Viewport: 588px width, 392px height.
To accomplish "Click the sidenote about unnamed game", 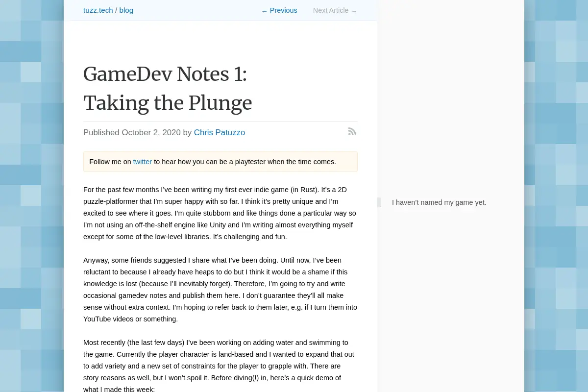I will point(439,202).
